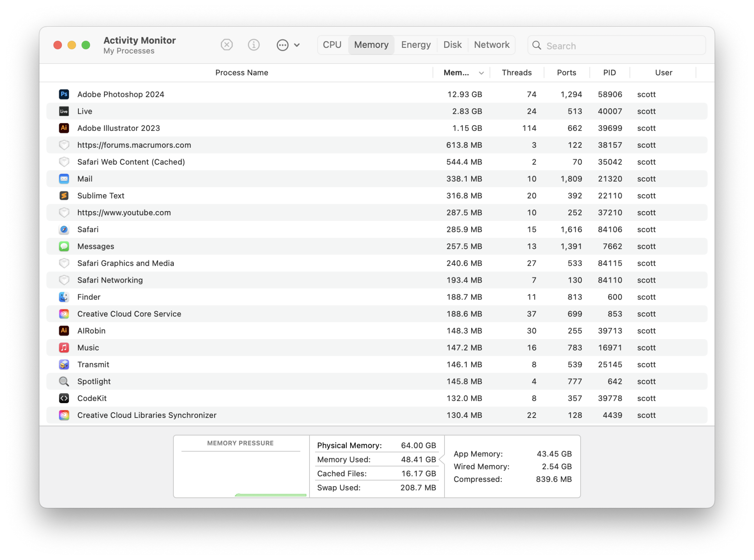Click the Ableton Live app icon
This screenshot has width=754, height=560.
tap(64, 111)
